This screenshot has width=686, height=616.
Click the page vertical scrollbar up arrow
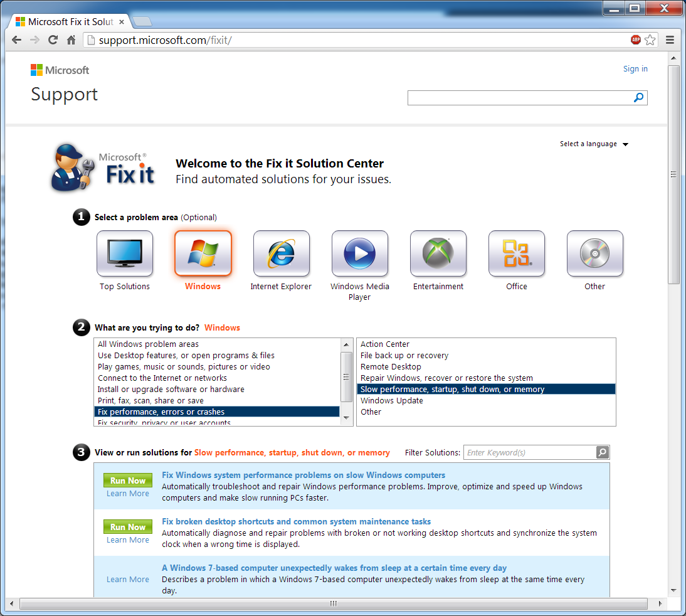click(673, 58)
